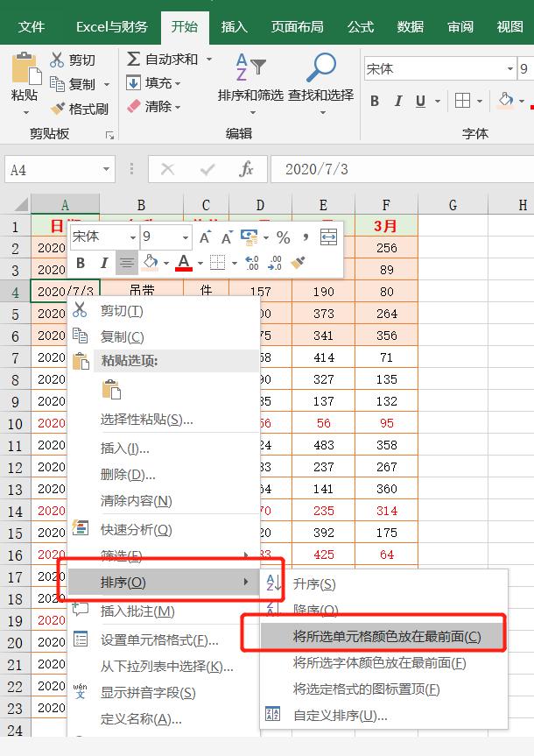Click Accounting Number Format icon in mini toolbar
Screen dimensions: 534x756
click(x=249, y=237)
